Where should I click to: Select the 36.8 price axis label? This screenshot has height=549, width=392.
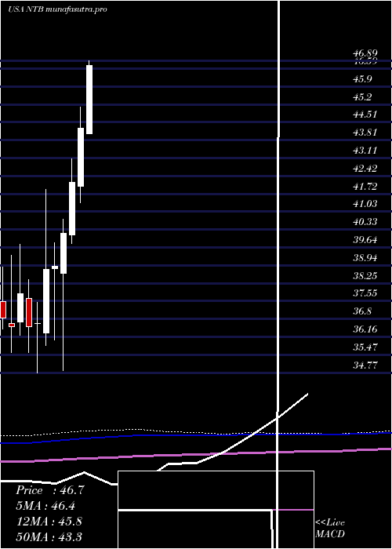pos(362,311)
